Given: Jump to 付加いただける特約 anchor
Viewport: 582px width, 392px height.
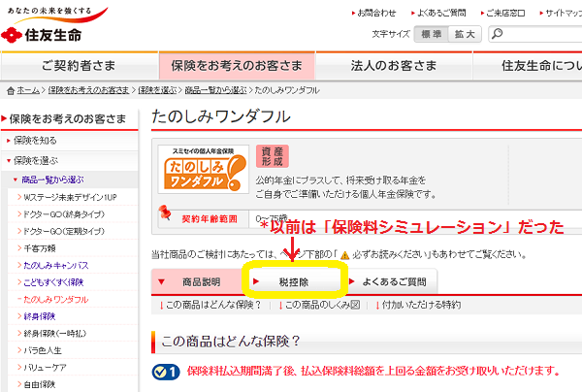Looking at the screenshot, I should pyautogui.click(x=422, y=305).
